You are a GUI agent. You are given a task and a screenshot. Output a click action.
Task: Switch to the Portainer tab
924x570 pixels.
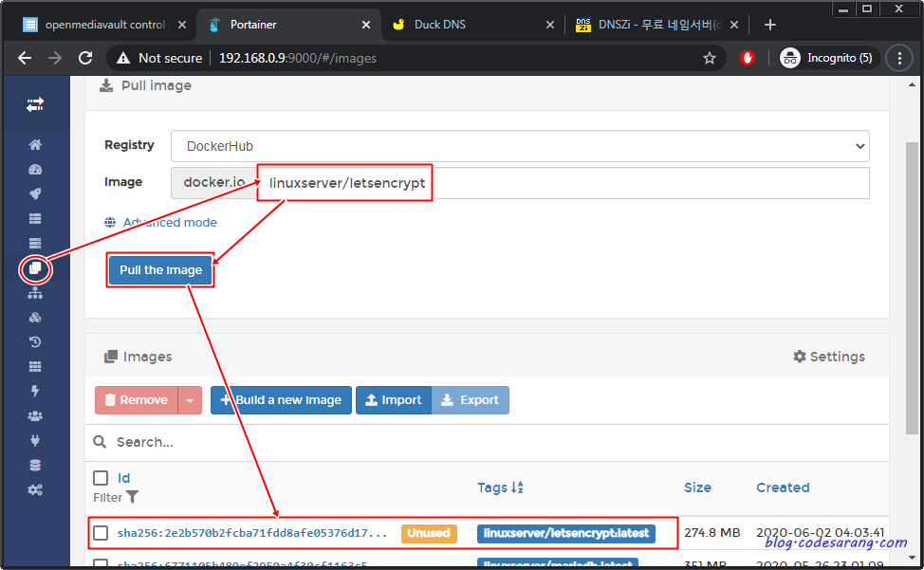[x=288, y=25]
